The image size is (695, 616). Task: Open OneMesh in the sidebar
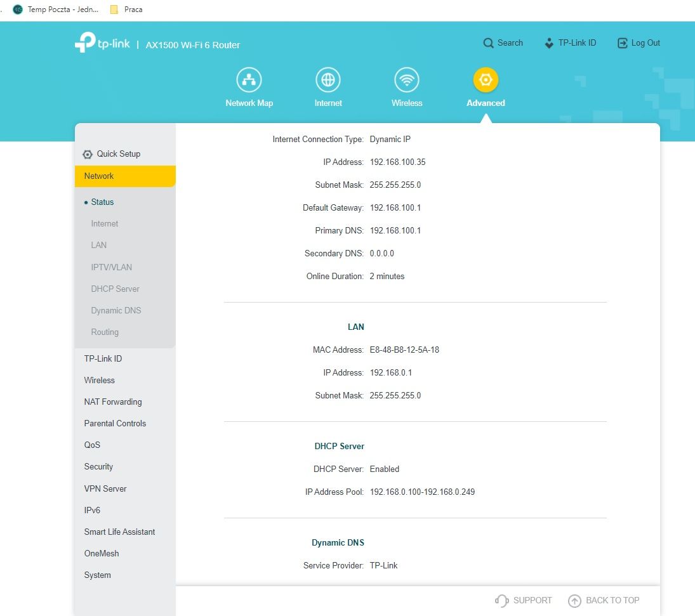click(x=102, y=554)
